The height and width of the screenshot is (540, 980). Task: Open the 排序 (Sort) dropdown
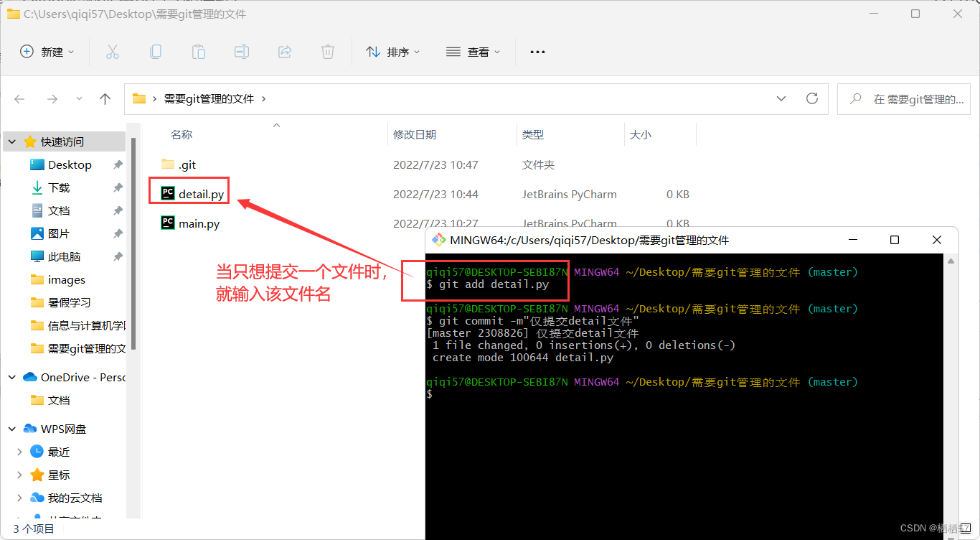tap(393, 52)
